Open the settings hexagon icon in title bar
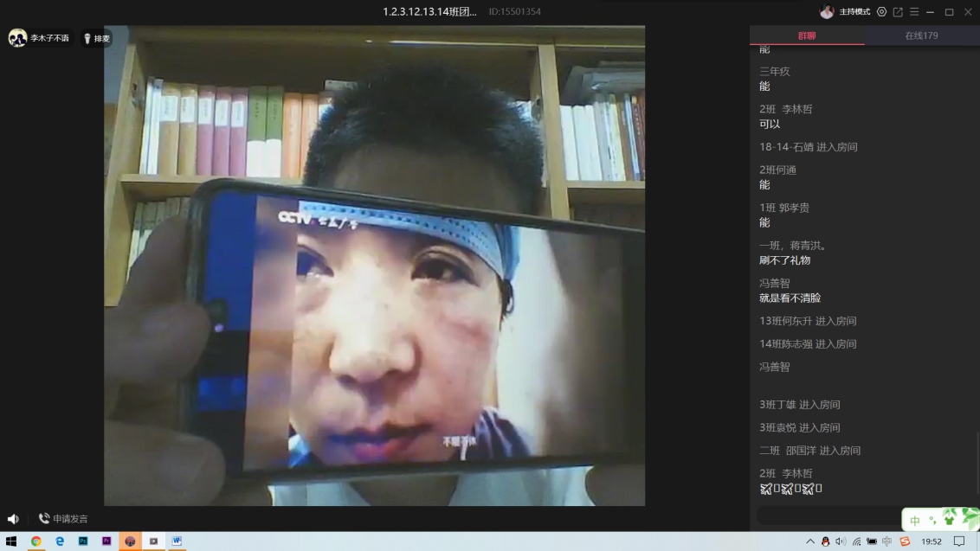 [881, 12]
